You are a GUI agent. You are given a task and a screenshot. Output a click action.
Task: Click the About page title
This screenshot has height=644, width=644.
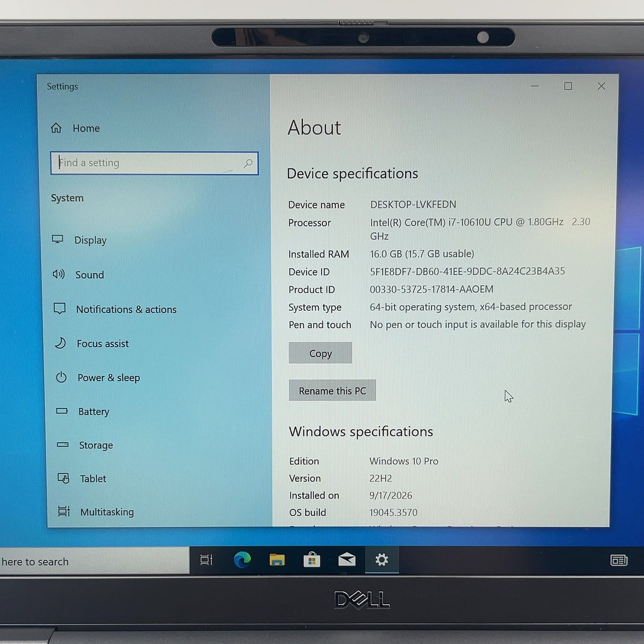pos(314,128)
